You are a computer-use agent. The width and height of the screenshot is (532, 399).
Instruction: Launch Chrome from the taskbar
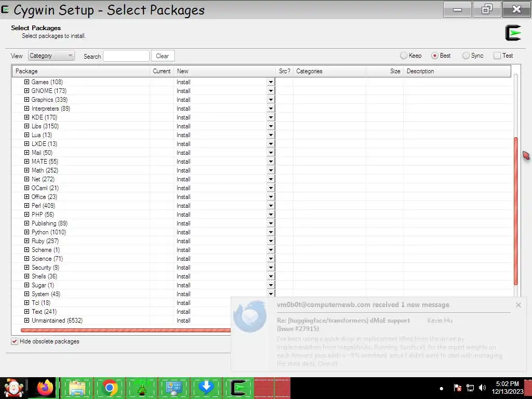click(109, 388)
